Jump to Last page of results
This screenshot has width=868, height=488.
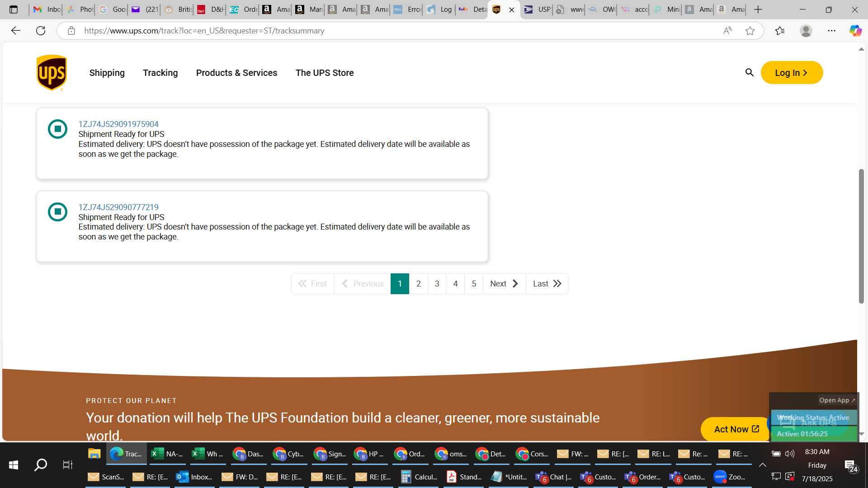coord(547,284)
